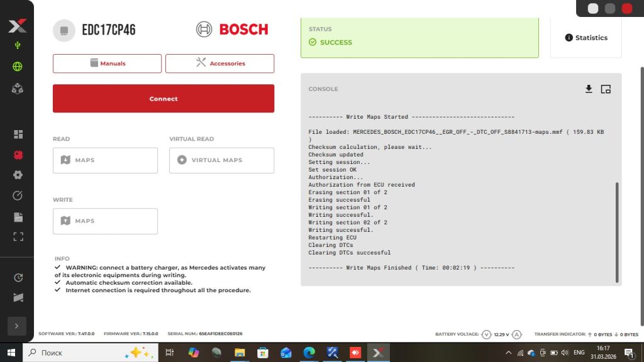Click 'Authorization from ECU received' line
The image size is (644, 362).
coord(362,185)
